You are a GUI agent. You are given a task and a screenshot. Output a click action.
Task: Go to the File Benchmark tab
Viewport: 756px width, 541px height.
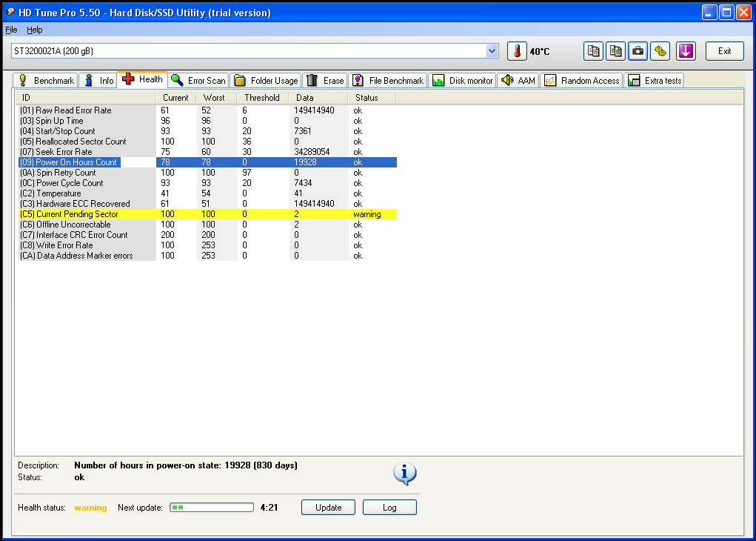coord(388,81)
